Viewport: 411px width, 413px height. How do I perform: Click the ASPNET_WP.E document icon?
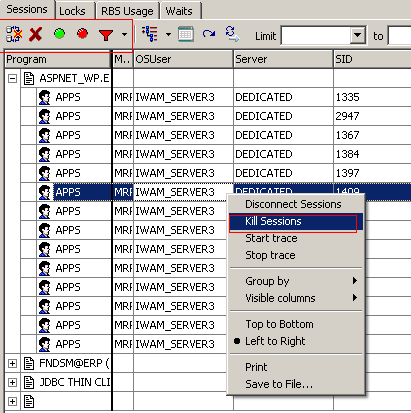[x=29, y=79]
